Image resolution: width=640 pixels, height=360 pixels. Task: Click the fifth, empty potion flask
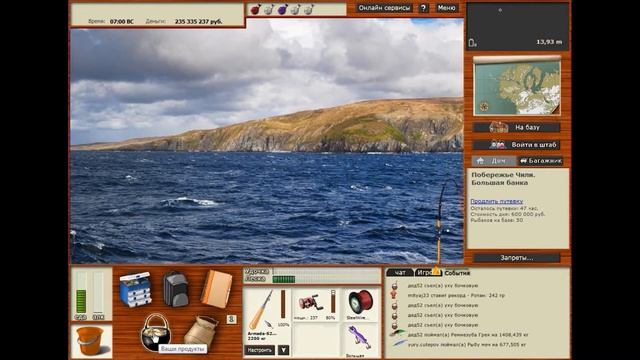click(309, 9)
